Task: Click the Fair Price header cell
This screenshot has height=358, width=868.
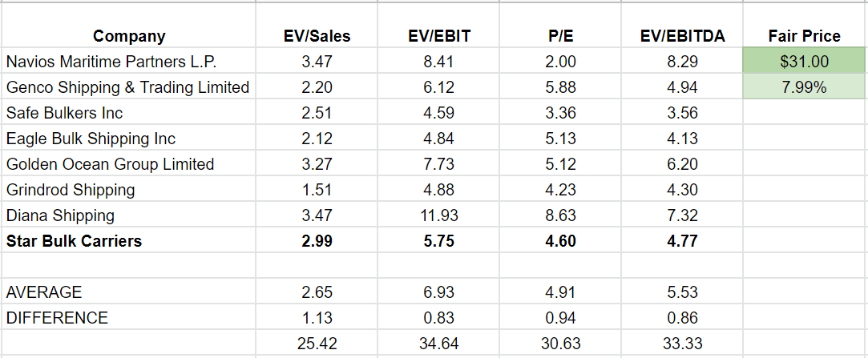Action: (804, 36)
